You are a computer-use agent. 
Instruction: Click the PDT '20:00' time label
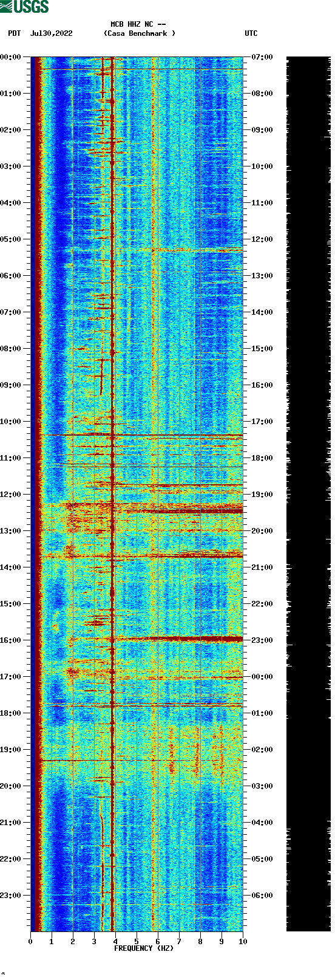point(10,786)
